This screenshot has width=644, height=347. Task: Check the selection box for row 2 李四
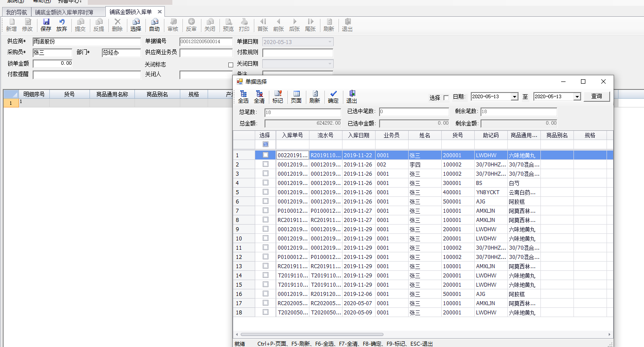coord(265,164)
